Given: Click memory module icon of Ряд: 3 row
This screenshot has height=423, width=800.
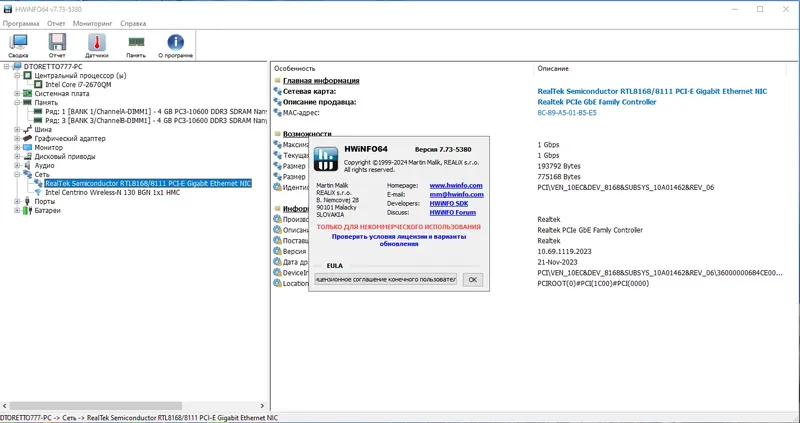Looking at the screenshot, I should pyautogui.click(x=38, y=120).
